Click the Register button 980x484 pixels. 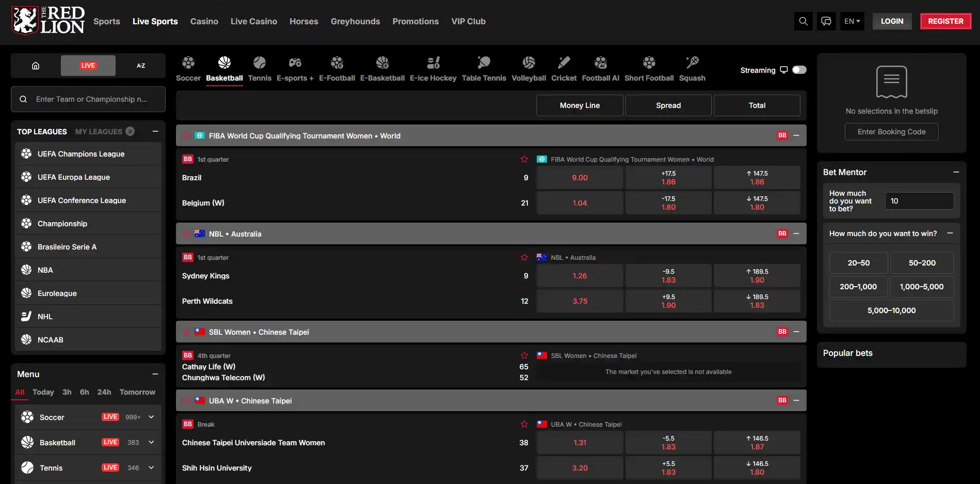(945, 21)
